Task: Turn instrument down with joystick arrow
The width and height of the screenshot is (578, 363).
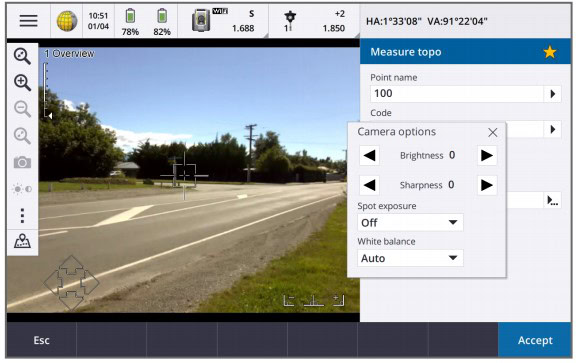Action: coord(71,302)
